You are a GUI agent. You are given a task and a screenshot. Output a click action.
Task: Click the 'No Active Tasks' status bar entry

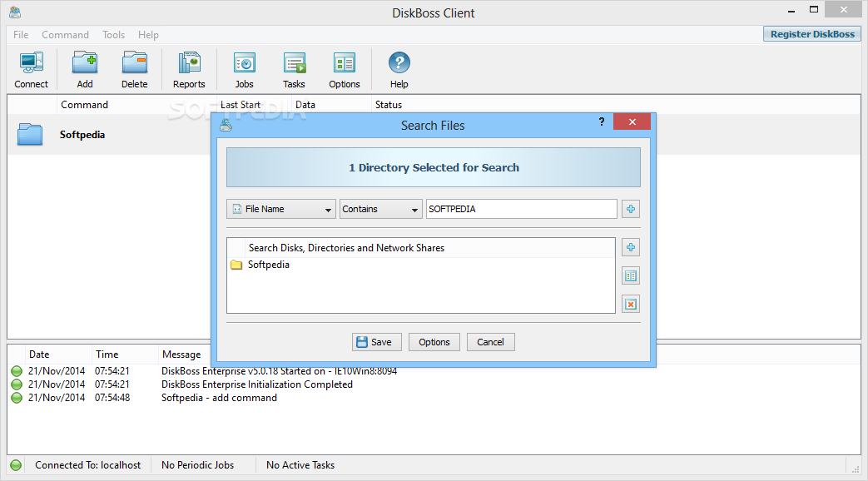pos(300,465)
